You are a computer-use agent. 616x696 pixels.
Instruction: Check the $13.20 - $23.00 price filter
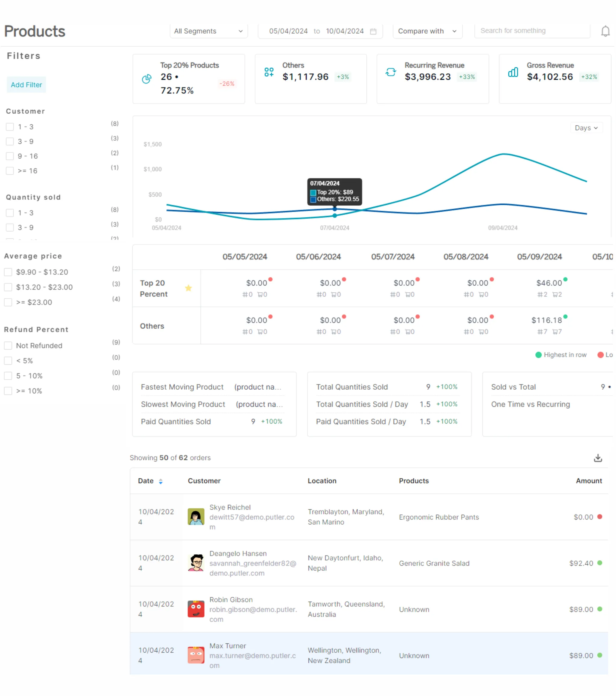tap(8, 288)
